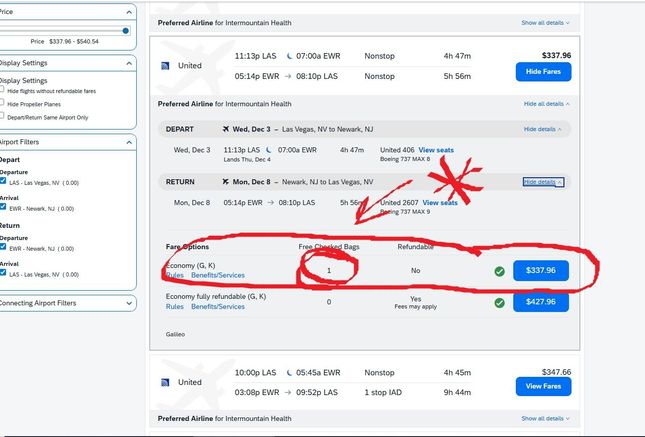Click the price range slider handle
This screenshot has height=437, width=645.
click(125, 31)
